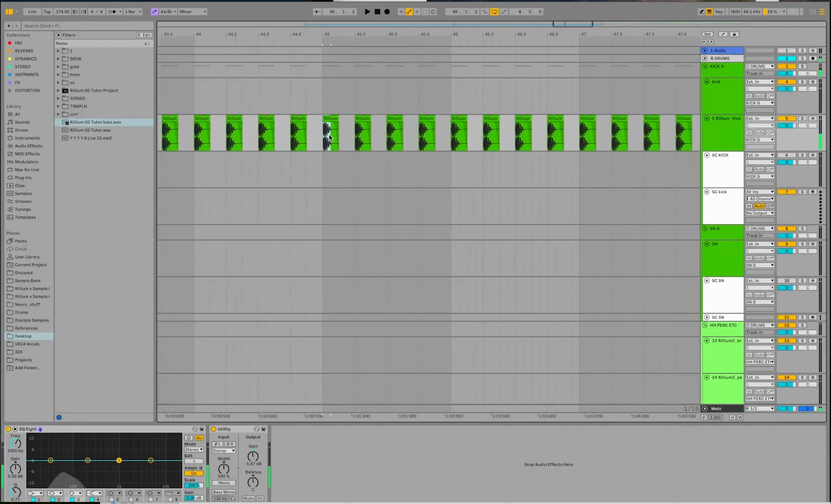831x504 pixels.
Task: Open KICK G track DRUMS input dropdown
Action: click(760, 66)
